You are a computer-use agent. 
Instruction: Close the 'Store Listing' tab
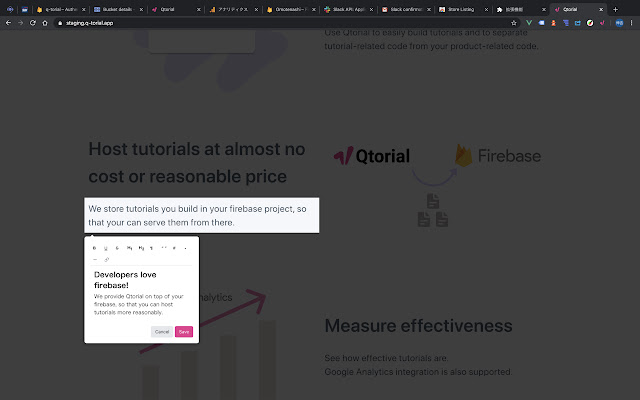[x=486, y=9]
